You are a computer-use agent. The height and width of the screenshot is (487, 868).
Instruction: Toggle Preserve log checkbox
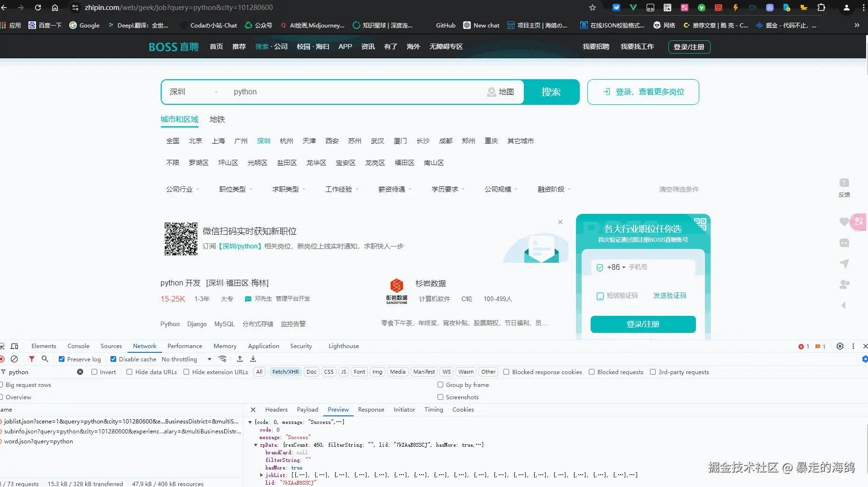[x=62, y=359]
